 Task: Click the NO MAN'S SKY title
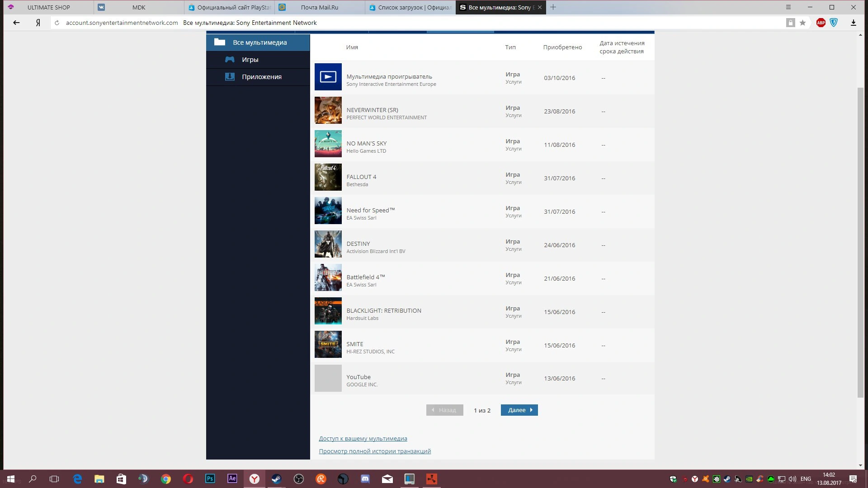point(367,143)
